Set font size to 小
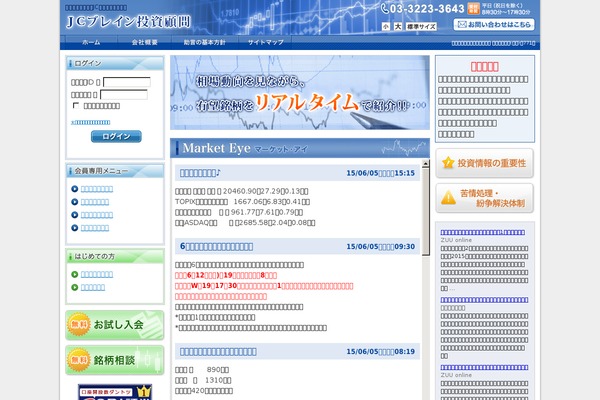The height and width of the screenshot is (400, 600). (386, 26)
